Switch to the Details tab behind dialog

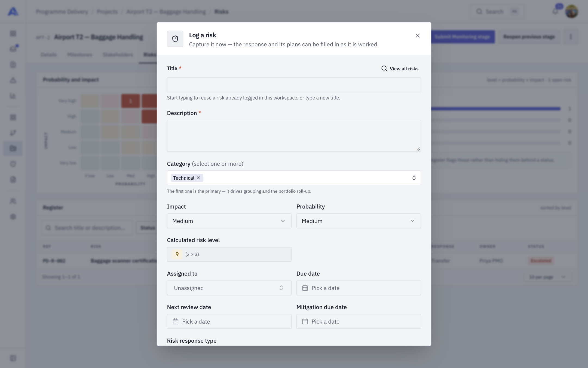point(49,55)
